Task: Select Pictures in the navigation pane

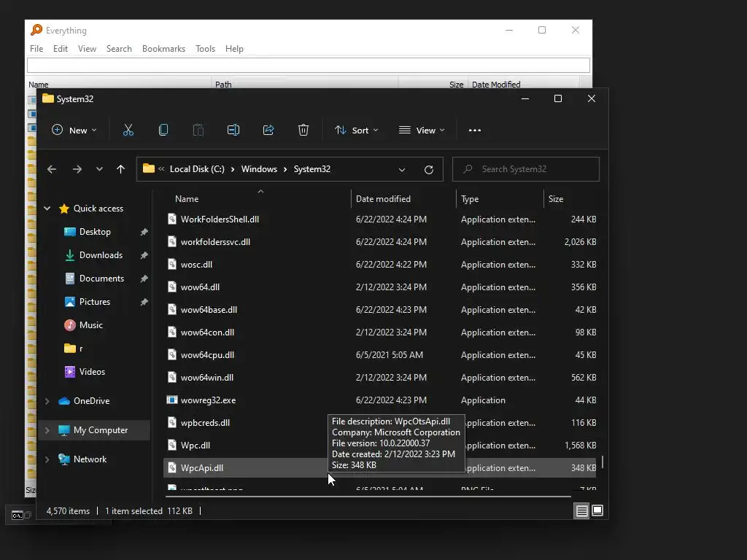Action: pyautogui.click(x=94, y=302)
